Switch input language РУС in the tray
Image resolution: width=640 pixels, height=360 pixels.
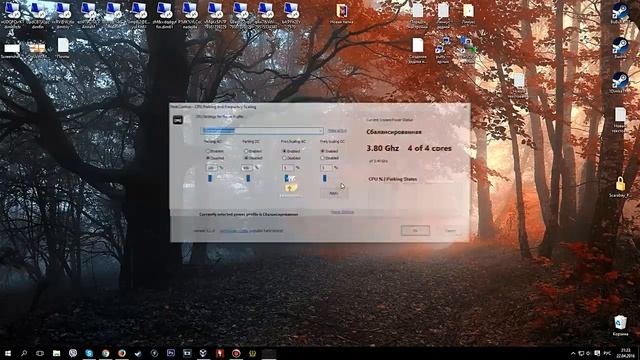tap(607, 353)
